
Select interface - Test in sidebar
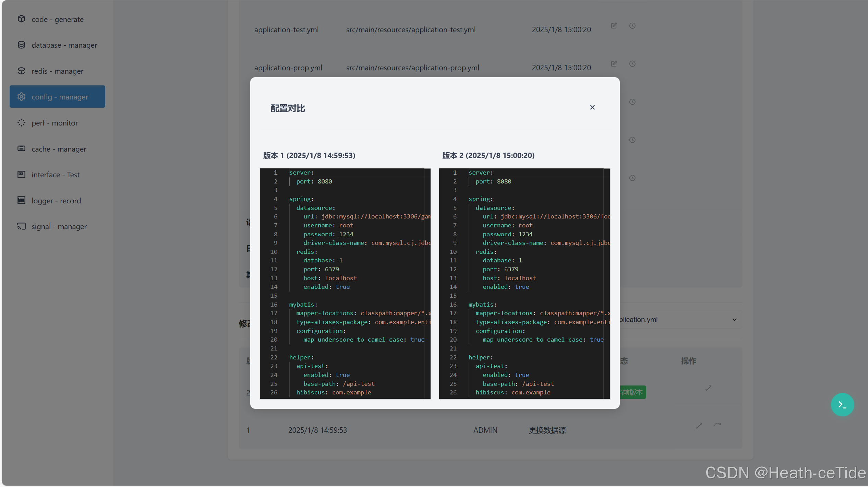pos(56,175)
